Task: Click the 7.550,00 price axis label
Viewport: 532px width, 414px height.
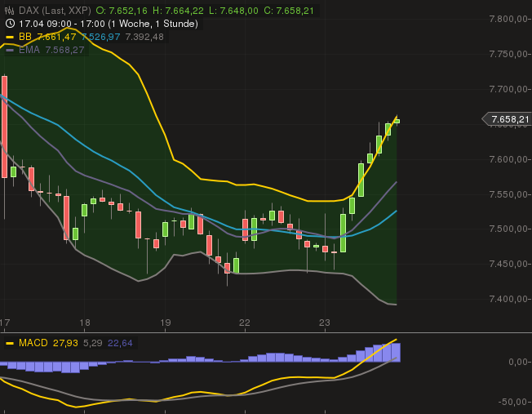Action: coord(508,194)
